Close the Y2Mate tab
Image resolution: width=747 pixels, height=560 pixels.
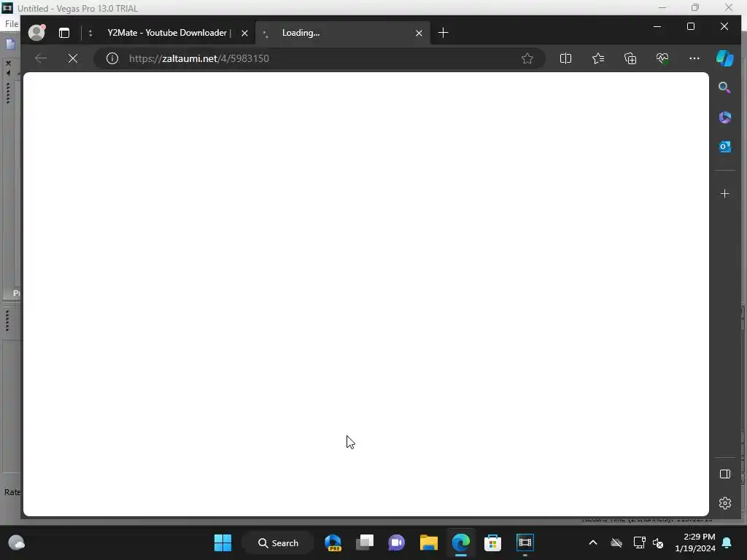pos(244,33)
